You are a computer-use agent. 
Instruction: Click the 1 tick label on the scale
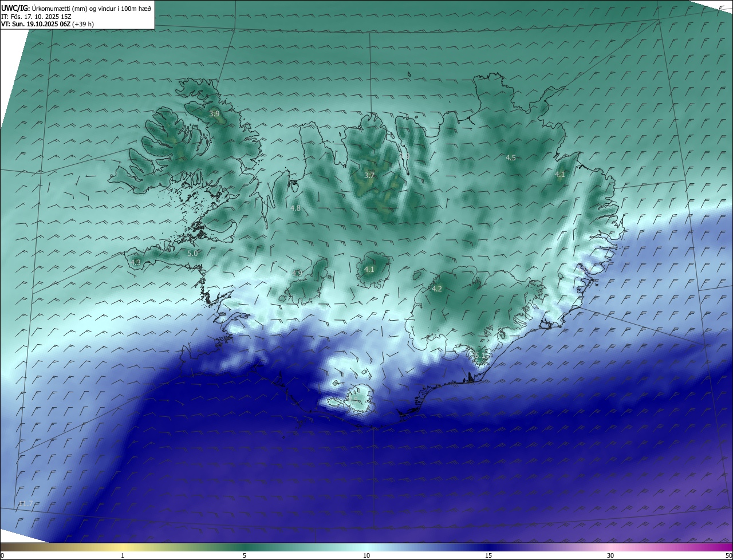pos(123,555)
